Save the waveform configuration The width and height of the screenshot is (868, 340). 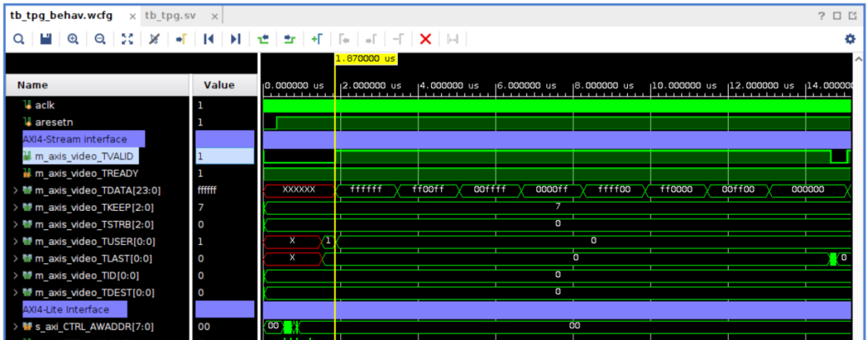(46, 39)
